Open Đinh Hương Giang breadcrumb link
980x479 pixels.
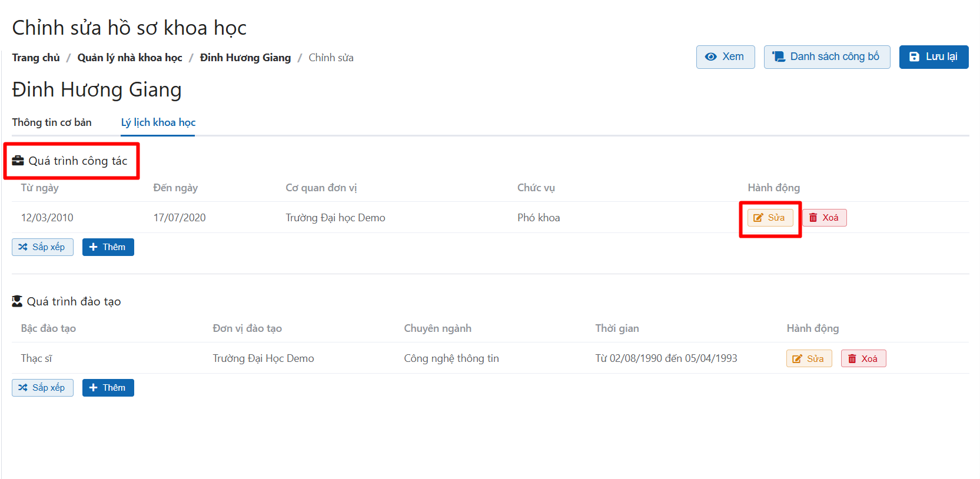point(245,58)
